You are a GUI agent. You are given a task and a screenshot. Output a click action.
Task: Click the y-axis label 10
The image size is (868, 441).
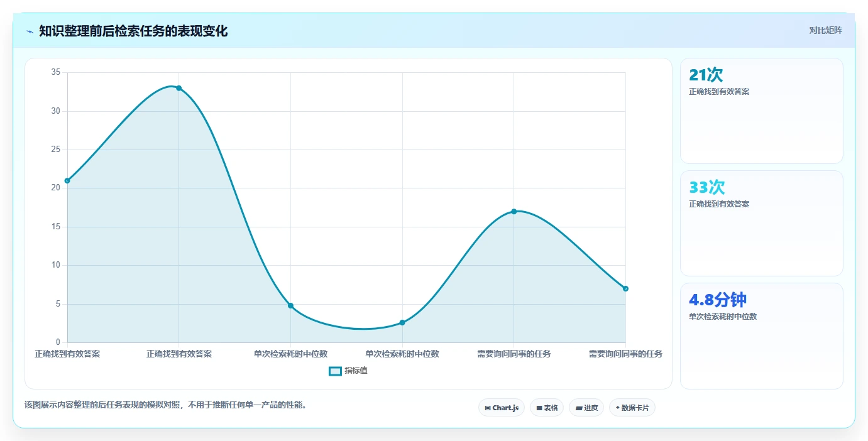(x=56, y=265)
